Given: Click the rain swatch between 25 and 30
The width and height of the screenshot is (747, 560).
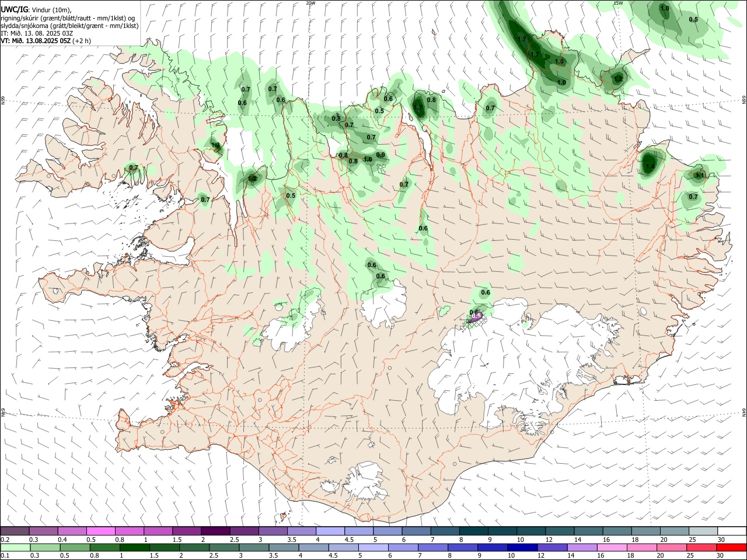Looking at the screenshot, I should [x=701, y=547].
